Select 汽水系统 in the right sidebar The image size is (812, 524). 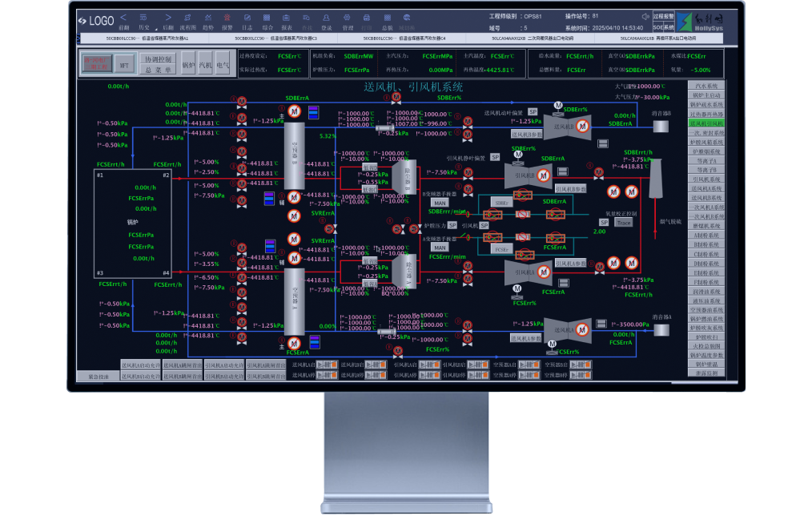(x=706, y=86)
